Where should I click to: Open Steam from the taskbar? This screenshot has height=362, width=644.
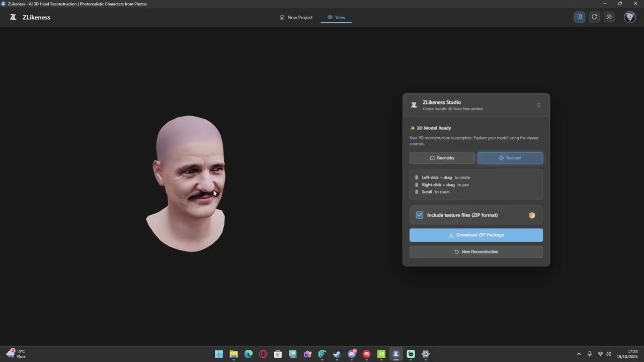click(x=337, y=354)
